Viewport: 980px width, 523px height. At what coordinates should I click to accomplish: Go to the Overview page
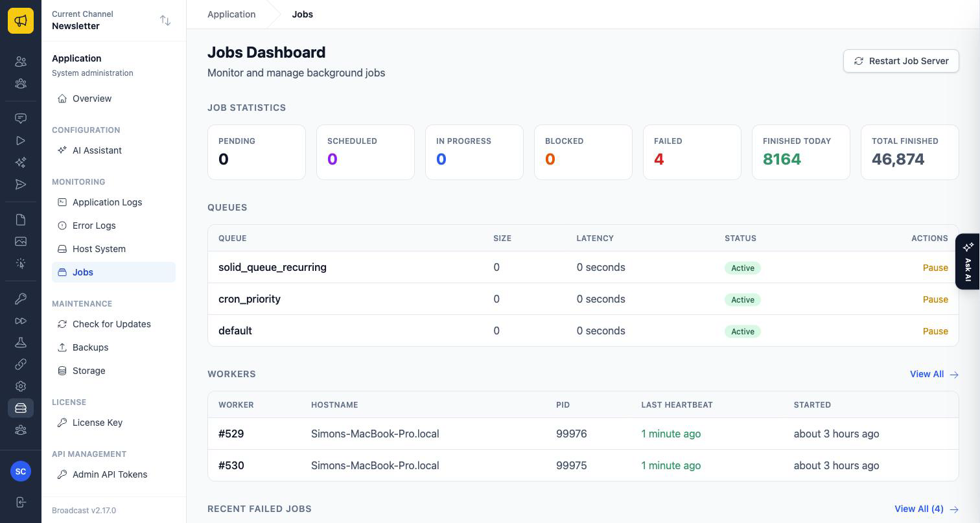(x=113, y=99)
